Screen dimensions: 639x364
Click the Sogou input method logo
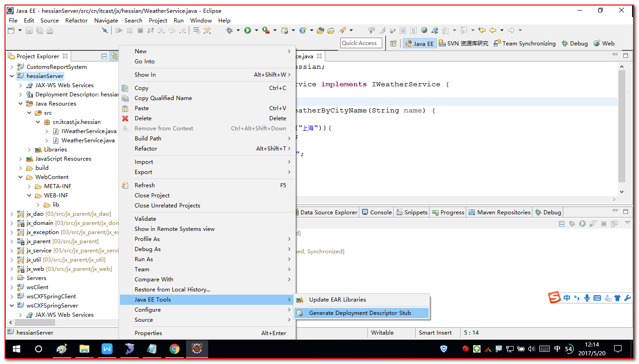point(554,297)
